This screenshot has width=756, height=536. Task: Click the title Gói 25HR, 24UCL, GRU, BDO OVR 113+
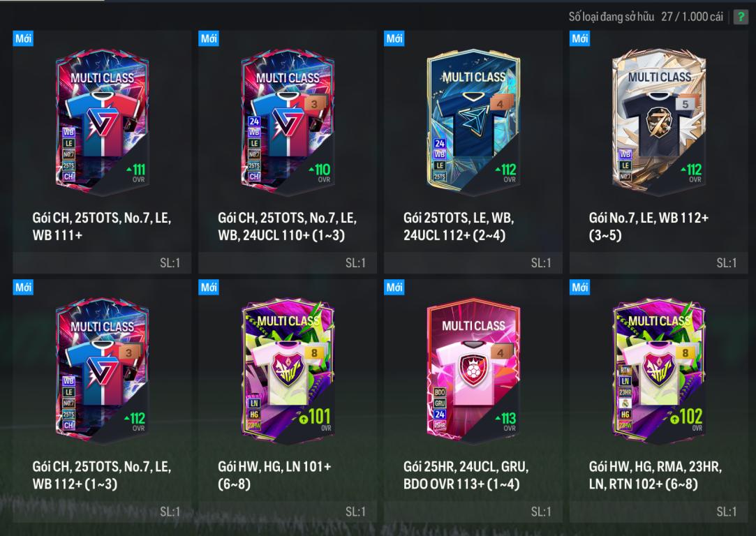(466, 475)
